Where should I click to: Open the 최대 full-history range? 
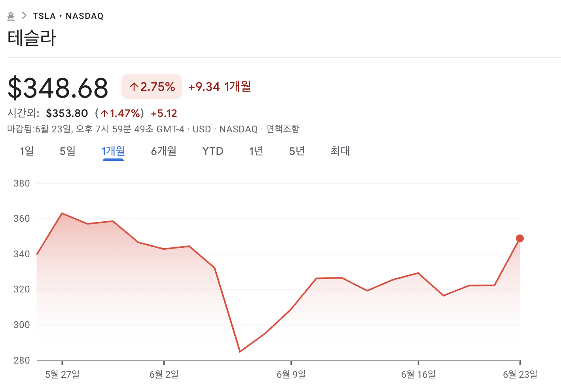click(340, 151)
